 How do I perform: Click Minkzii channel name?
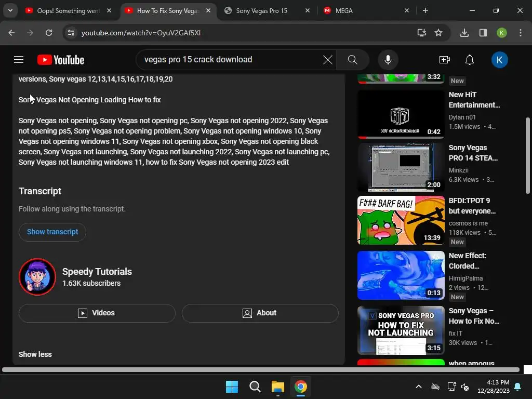pyautogui.click(x=458, y=170)
